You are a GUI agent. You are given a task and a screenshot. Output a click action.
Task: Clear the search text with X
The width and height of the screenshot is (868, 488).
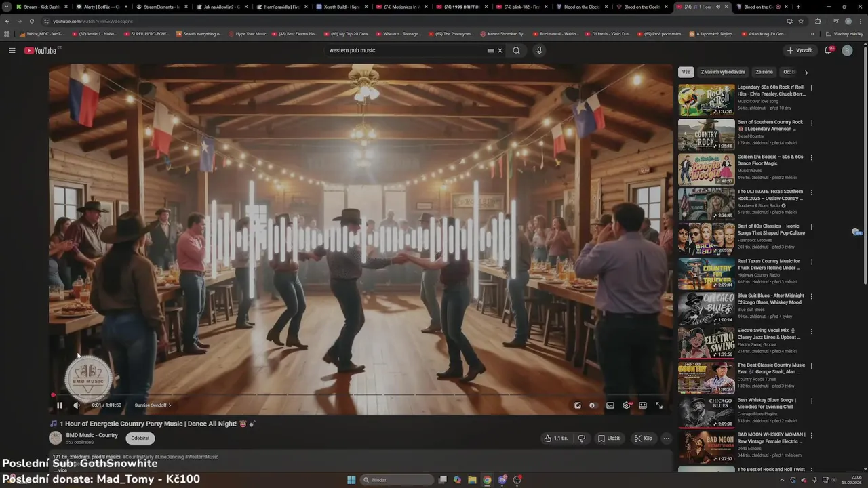pyautogui.click(x=500, y=50)
